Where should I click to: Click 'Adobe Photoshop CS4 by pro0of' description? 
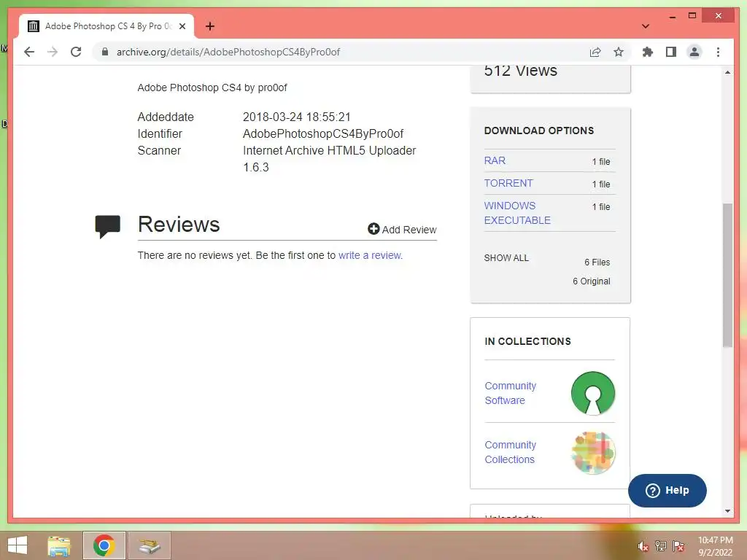(x=212, y=87)
